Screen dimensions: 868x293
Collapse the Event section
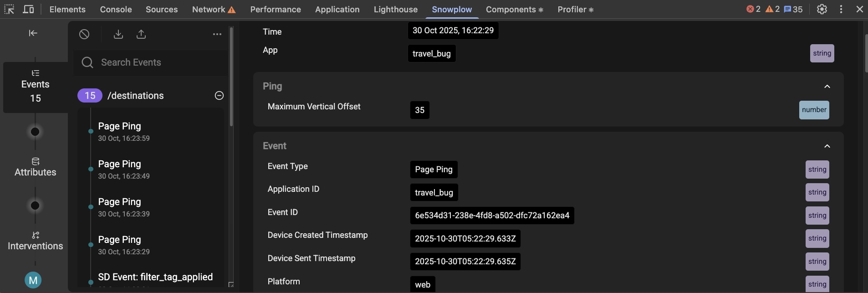(x=827, y=146)
